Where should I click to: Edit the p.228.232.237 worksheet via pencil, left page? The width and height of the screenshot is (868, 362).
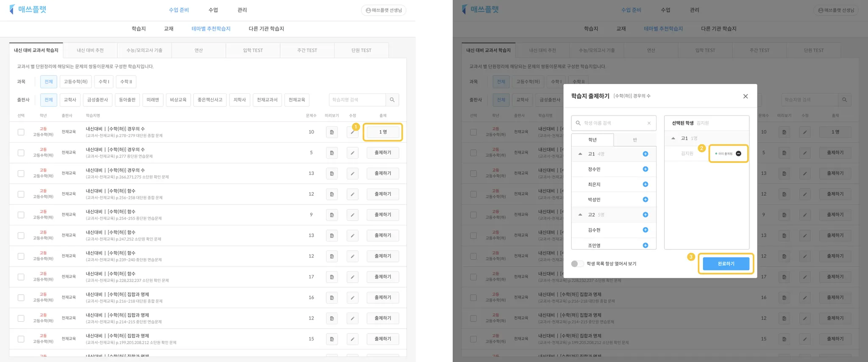[x=352, y=277]
